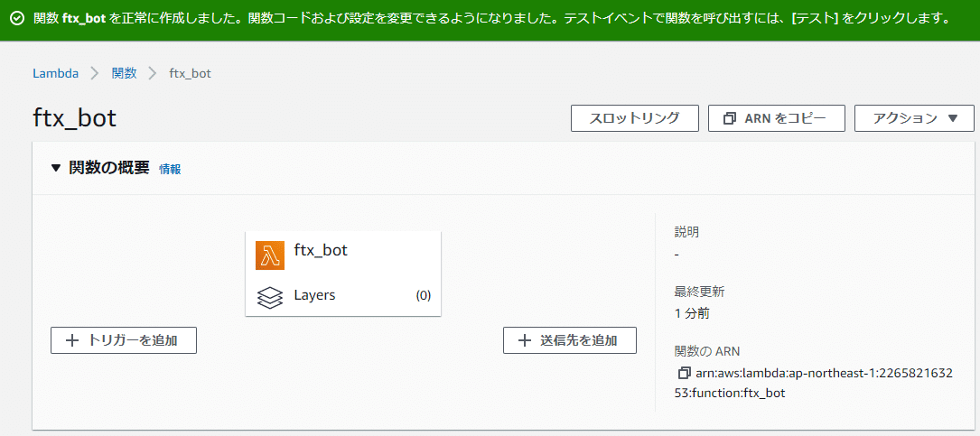
Task: Click the green success checkmark icon
Action: 17,18
